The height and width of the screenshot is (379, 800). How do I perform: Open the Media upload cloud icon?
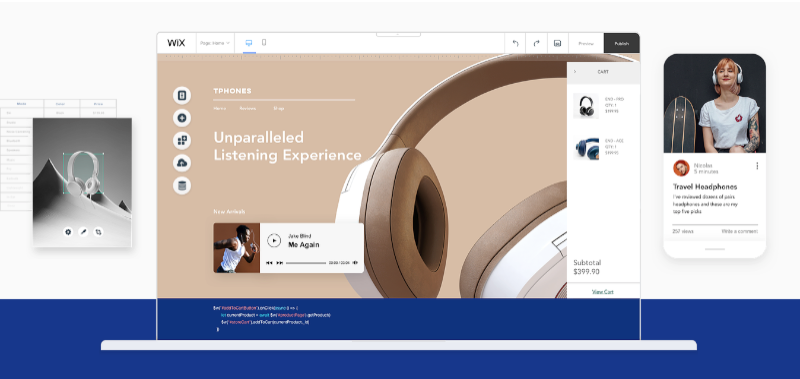[182, 163]
